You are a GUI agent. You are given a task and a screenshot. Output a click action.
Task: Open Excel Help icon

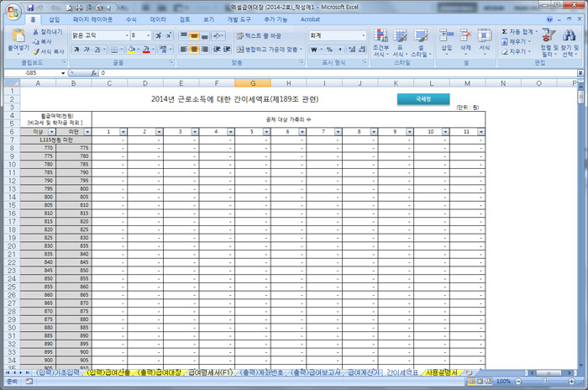click(549, 19)
